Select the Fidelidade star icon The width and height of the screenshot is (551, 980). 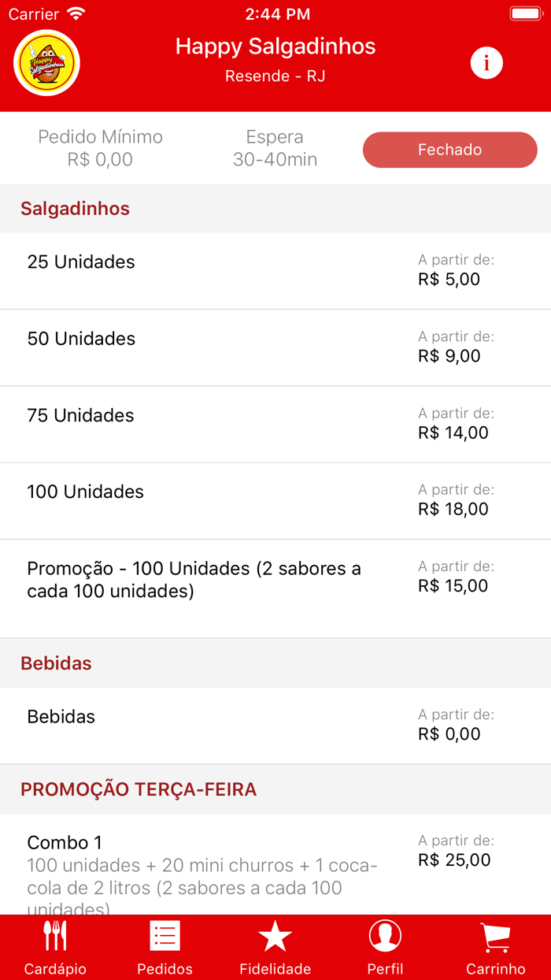(x=275, y=934)
